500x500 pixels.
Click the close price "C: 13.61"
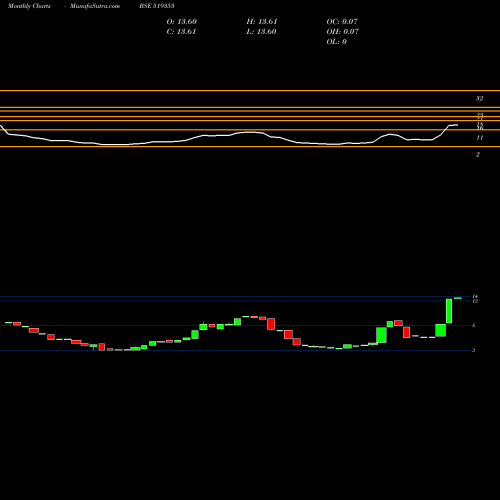tap(181, 32)
